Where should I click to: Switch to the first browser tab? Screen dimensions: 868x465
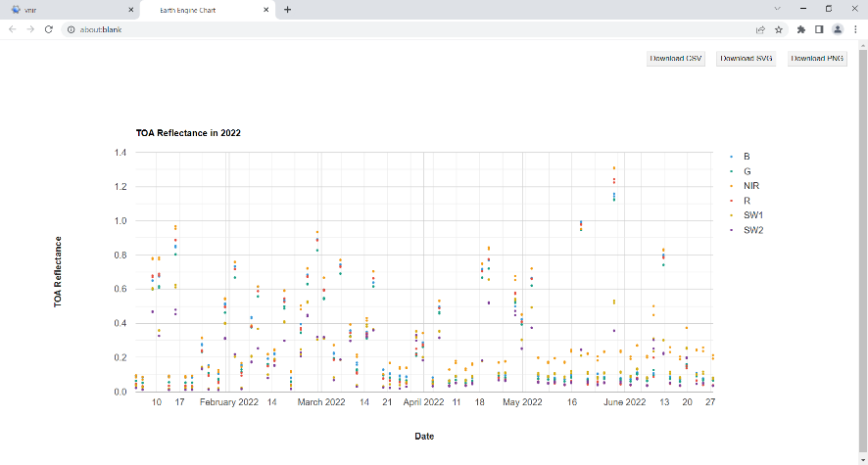(x=71, y=10)
